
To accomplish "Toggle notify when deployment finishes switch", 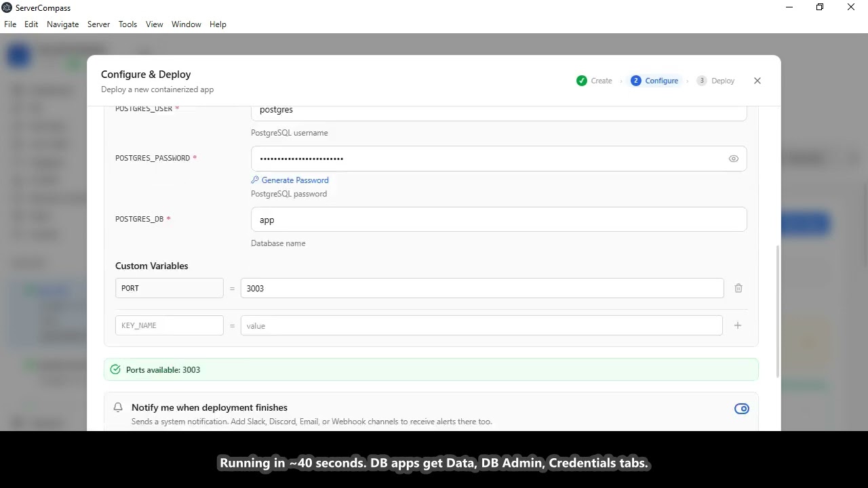I will (x=742, y=409).
